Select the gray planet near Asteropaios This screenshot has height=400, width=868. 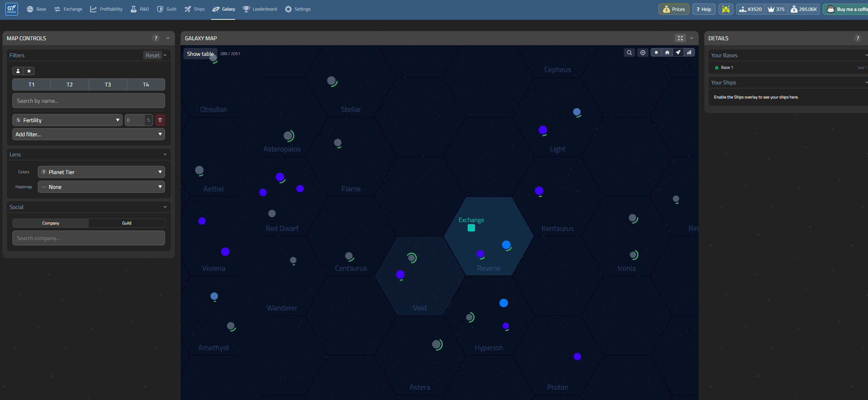pyautogui.click(x=288, y=136)
